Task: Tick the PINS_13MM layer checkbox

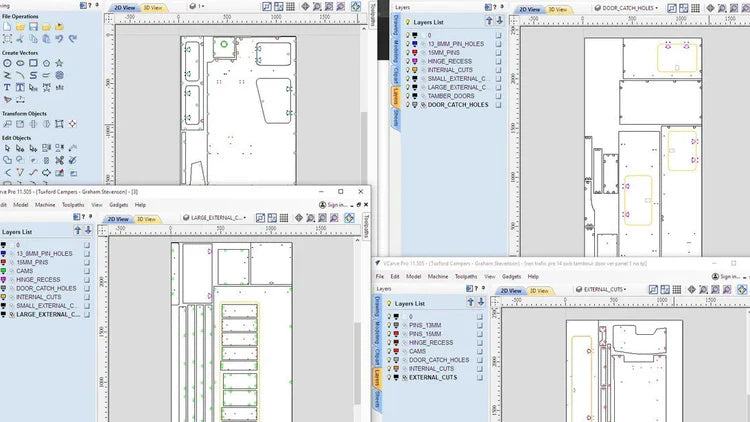Action: (480, 325)
